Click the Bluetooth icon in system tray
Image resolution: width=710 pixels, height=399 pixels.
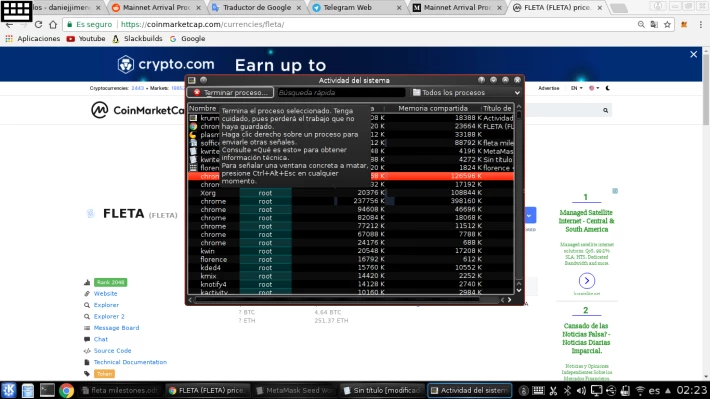click(x=567, y=390)
